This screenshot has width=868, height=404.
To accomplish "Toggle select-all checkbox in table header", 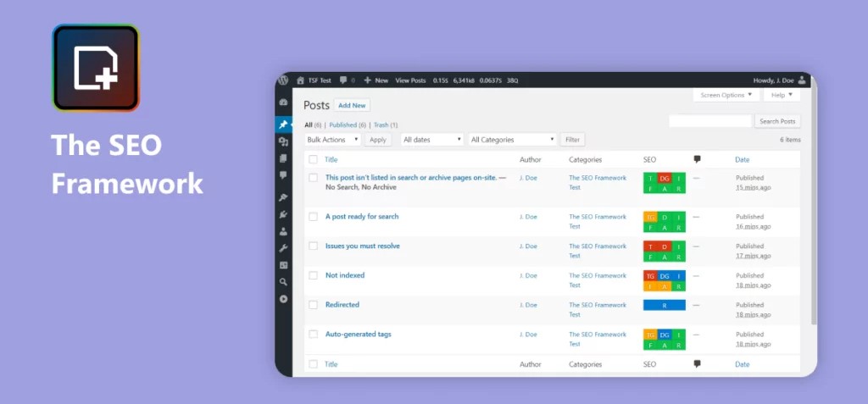I will coord(314,159).
